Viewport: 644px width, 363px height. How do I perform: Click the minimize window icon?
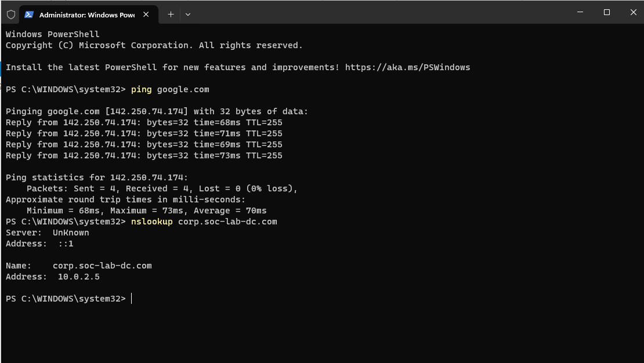point(580,12)
